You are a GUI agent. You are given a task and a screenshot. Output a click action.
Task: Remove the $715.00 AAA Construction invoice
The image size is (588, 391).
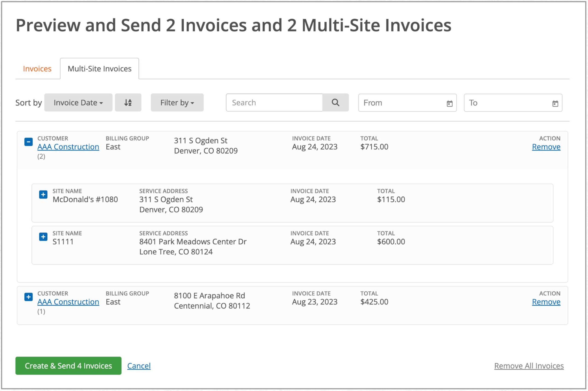546,147
